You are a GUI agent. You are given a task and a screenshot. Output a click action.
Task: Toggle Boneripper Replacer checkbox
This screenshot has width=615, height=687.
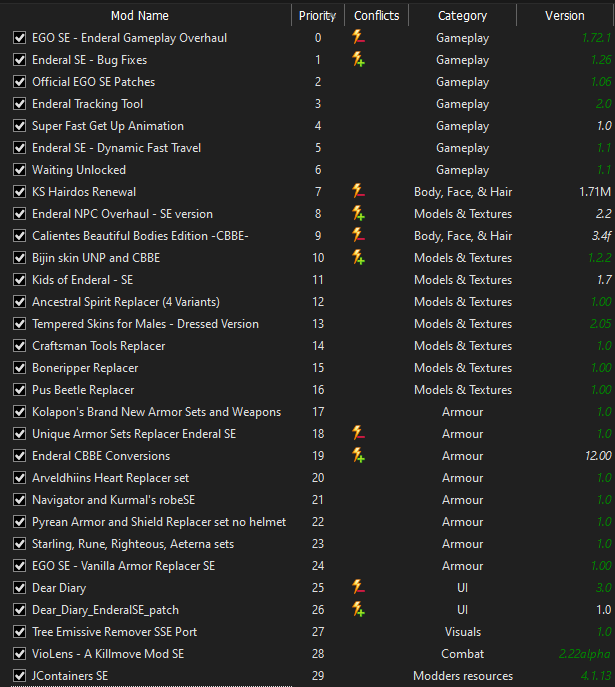click(19, 368)
